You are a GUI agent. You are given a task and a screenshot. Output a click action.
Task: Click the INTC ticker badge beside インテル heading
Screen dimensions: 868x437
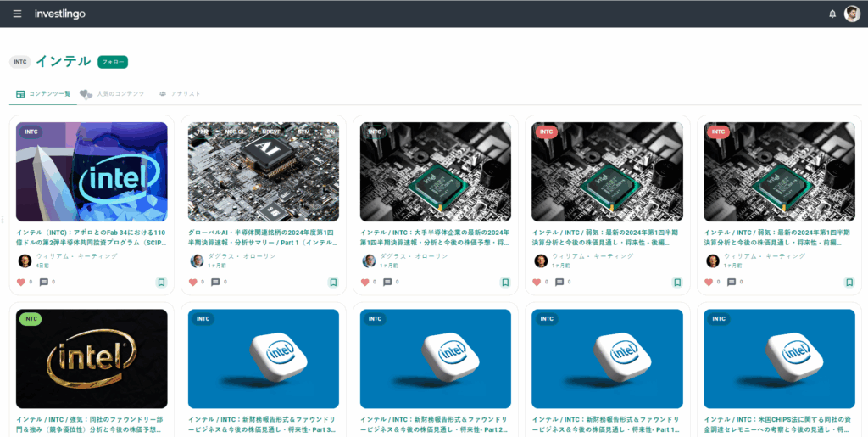[x=20, y=62]
